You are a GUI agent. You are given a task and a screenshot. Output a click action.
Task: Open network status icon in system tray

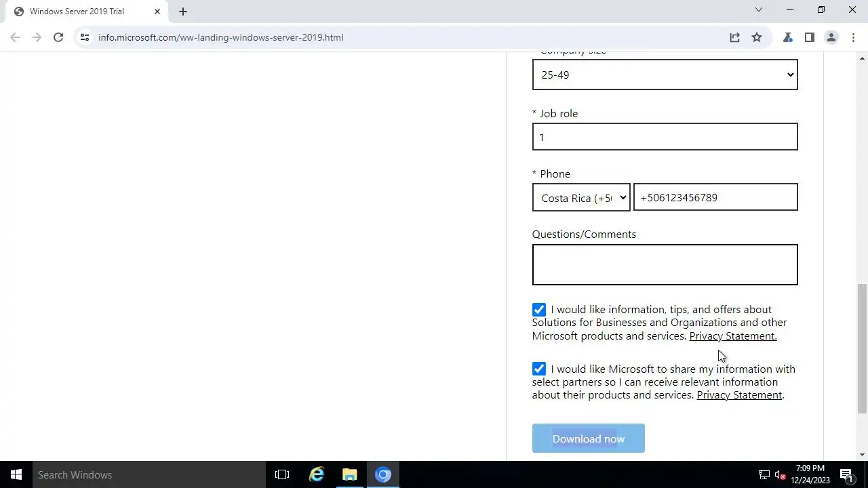click(764, 474)
